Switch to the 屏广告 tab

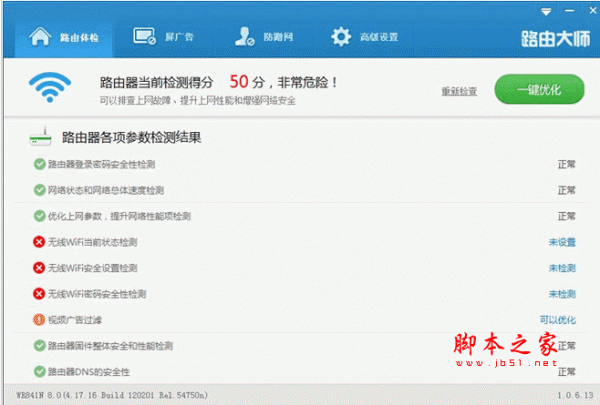[163, 37]
